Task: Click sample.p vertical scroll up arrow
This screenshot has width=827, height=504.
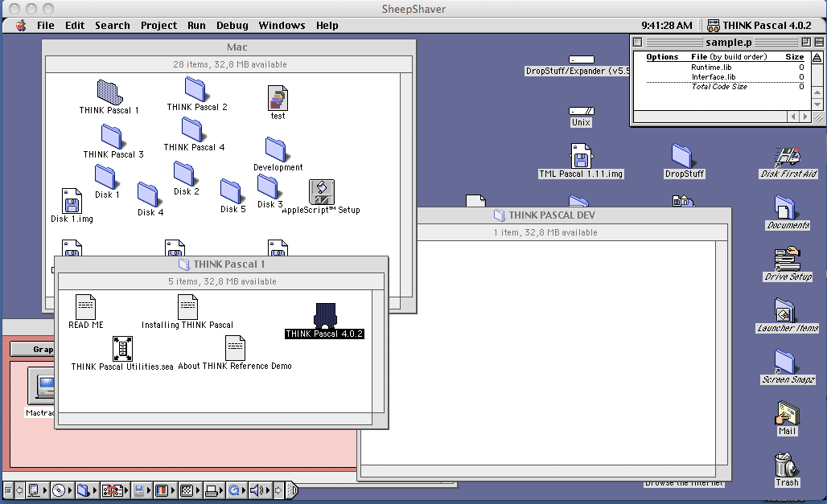Action: click(x=817, y=92)
